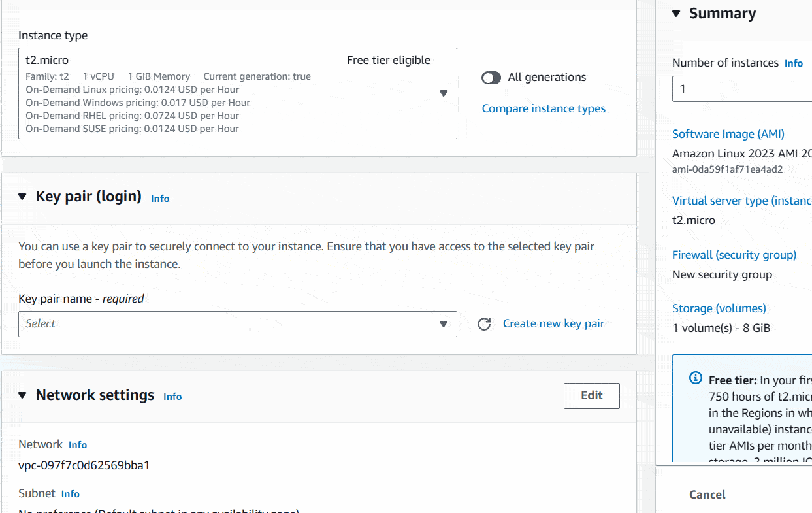Collapse the Summary panel triangle

pos(676,14)
